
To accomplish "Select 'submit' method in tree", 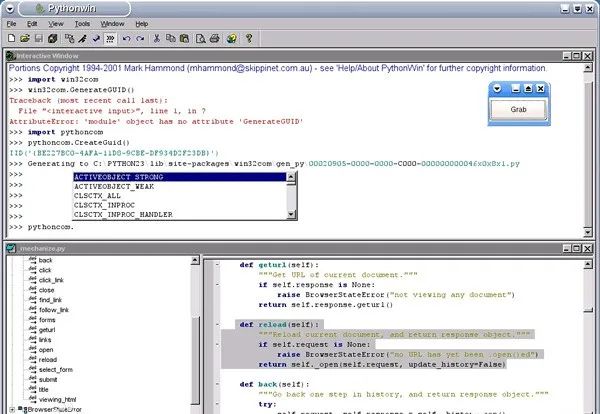I will tap(48, 380).
